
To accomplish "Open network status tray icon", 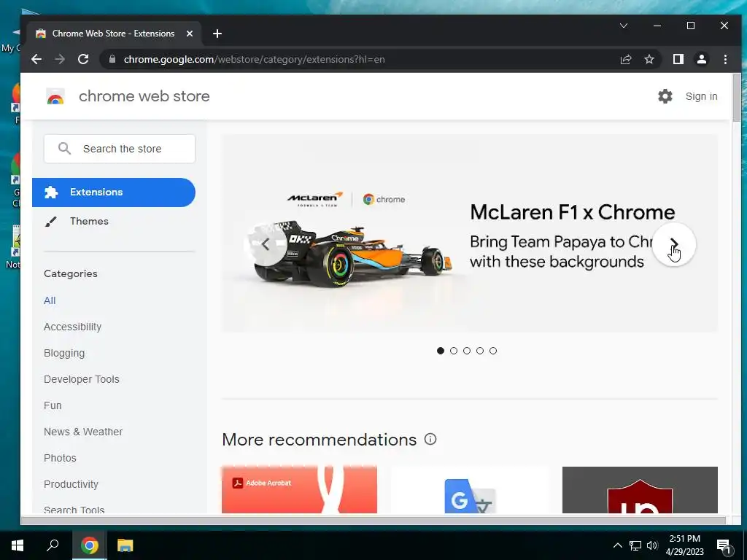I will (635, 545).
